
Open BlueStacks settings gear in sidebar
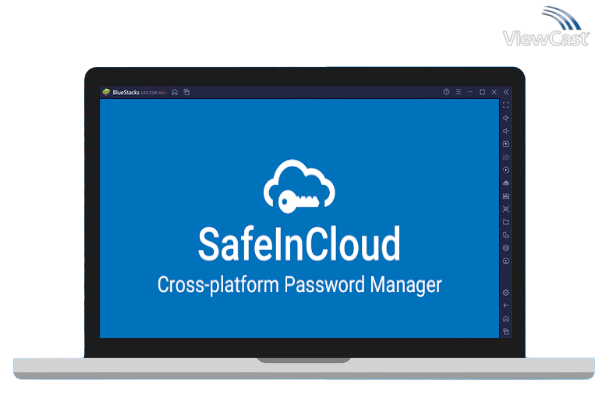click(506, 293)
